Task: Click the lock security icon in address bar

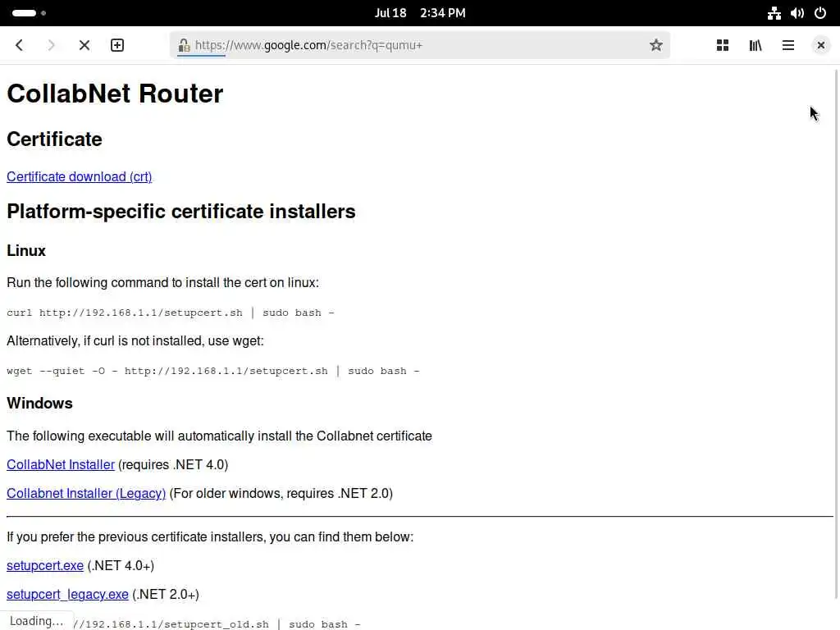Action: pos(184,45)
